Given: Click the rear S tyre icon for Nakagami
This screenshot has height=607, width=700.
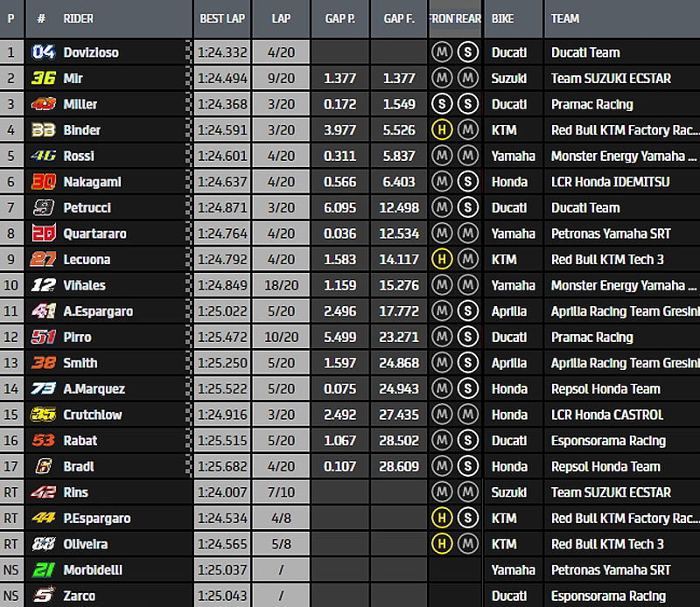Looking at the screenshot, I should pyautogui.click(x=468, y=182).
